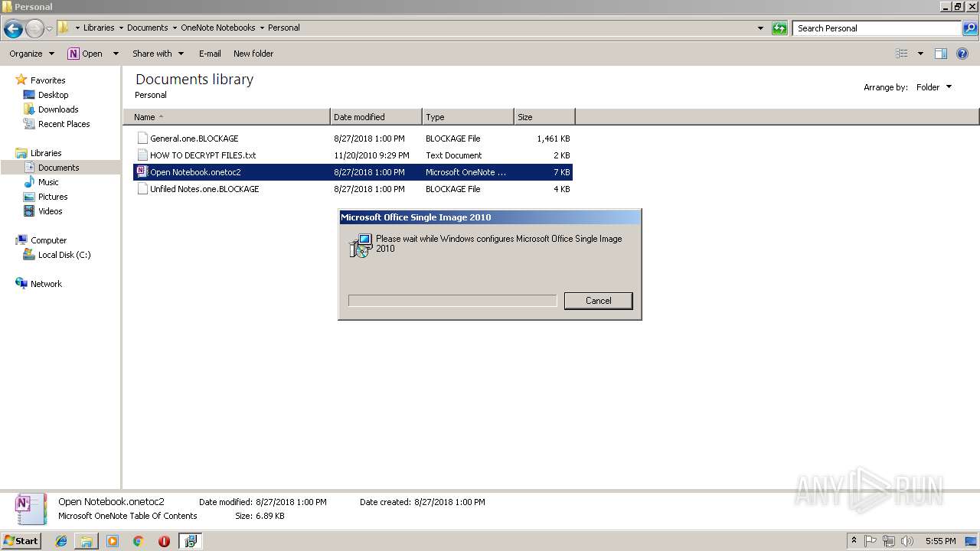Show hidden tray icons arrow

point(854,541)
